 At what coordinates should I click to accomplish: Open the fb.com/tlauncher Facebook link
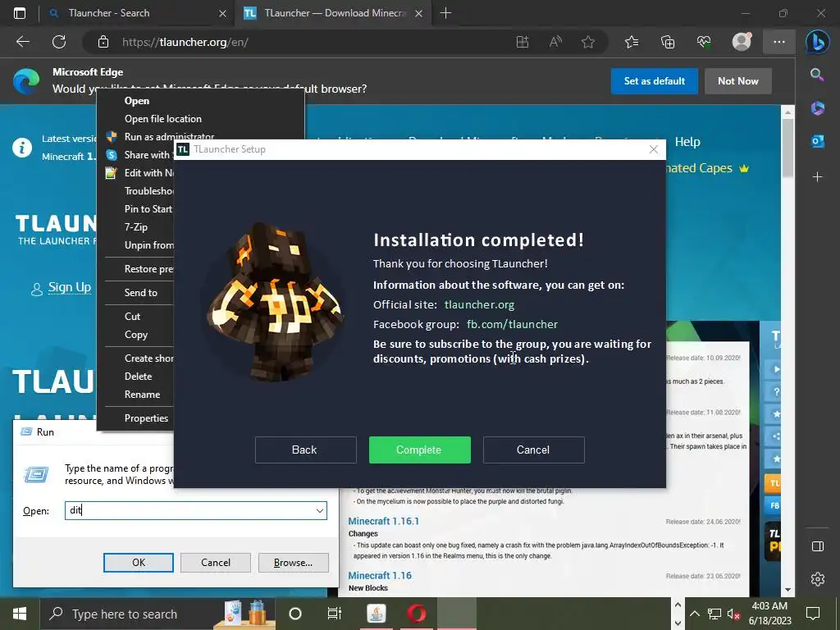click(512, 324)
